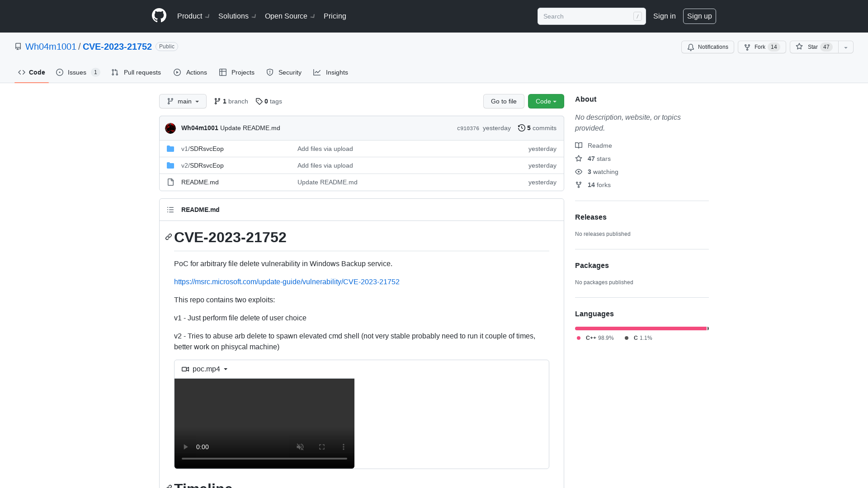
Task: Click the Microsoft Security Advisory link
Action: click(287, 281)
